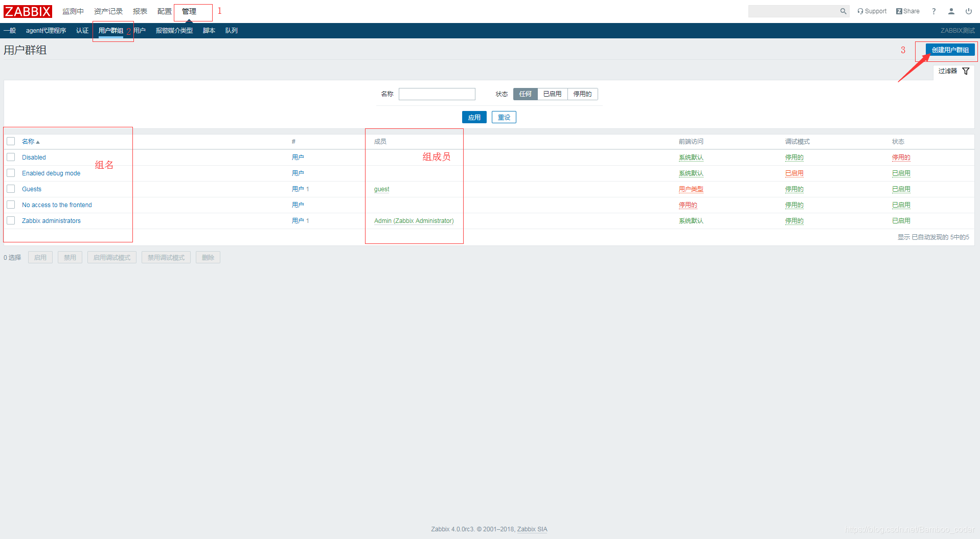Viewport: 980px width, 539px height.
Task: Toggle the 过滤器 filter funnel icon
Action: 966,71
